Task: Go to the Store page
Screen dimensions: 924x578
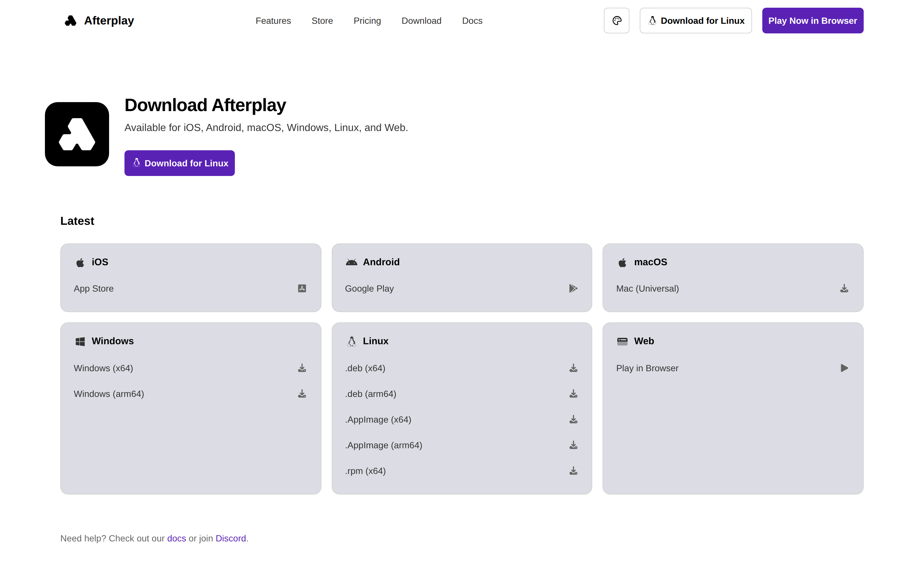Action: click(322, 21)
